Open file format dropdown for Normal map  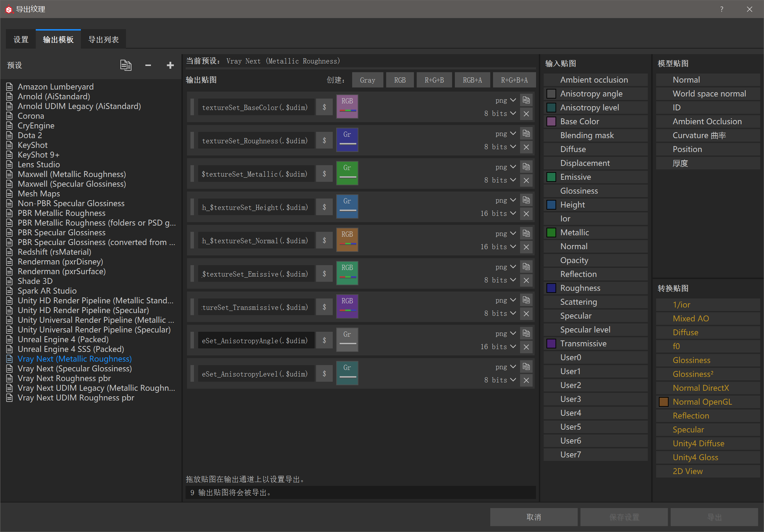(506, 234)
